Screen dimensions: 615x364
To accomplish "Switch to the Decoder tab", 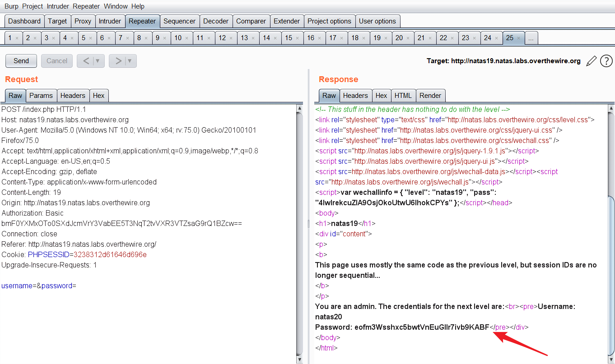I will (216, 21).
